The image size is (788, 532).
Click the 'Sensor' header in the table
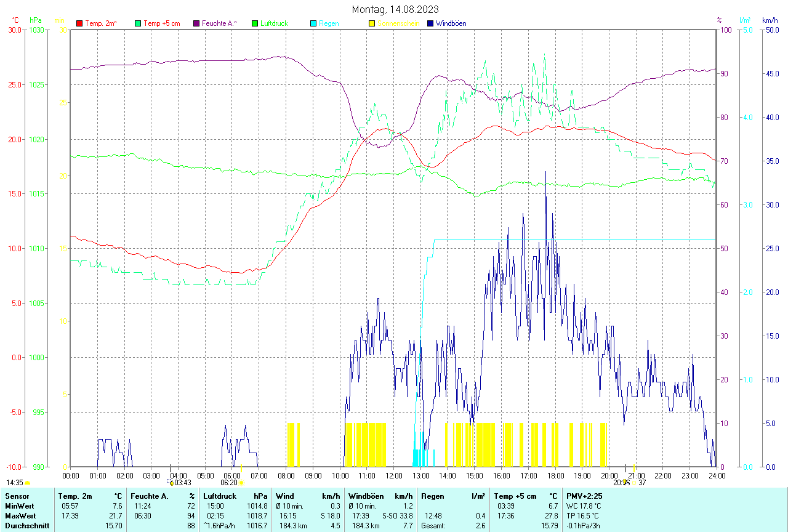(x=16, y=496)
